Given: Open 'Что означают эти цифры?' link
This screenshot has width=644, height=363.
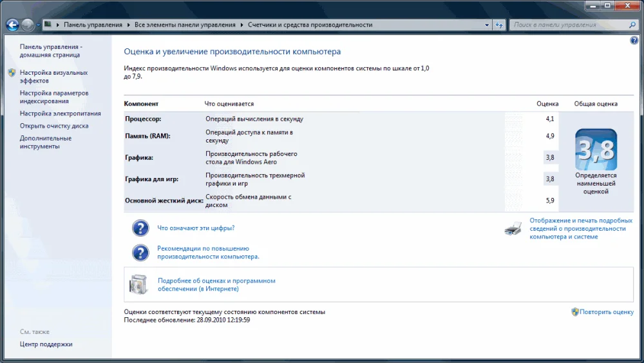Looking at the screenshot, I should coord(196,228).
